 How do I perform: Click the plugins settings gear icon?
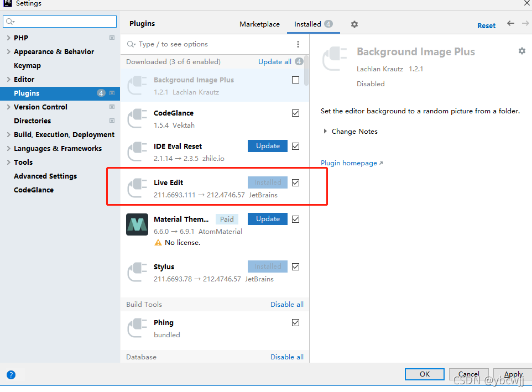(x=354, y=24)
